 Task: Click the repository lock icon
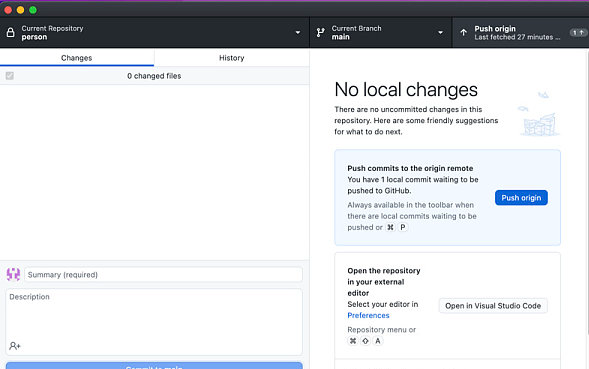pyautogui.click(x=11, y=33)
